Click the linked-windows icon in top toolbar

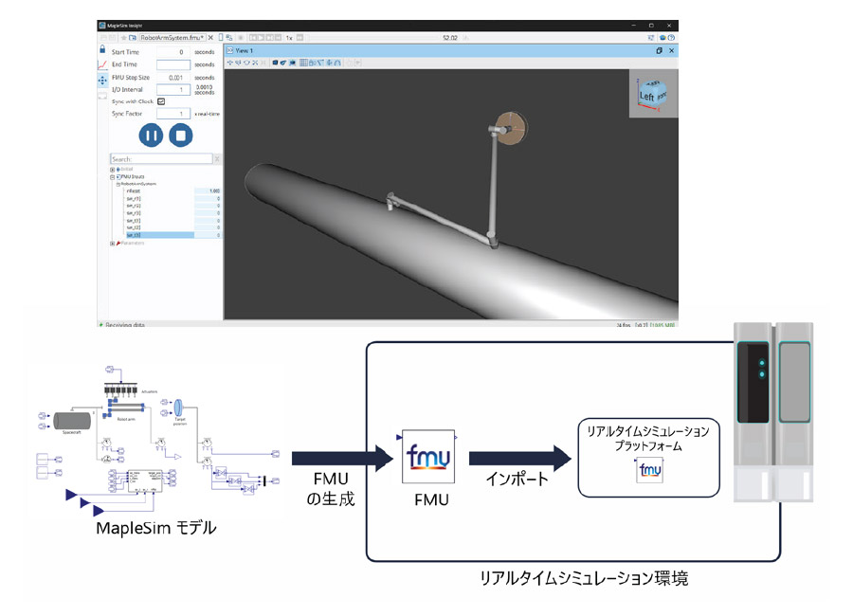point(229,38)
